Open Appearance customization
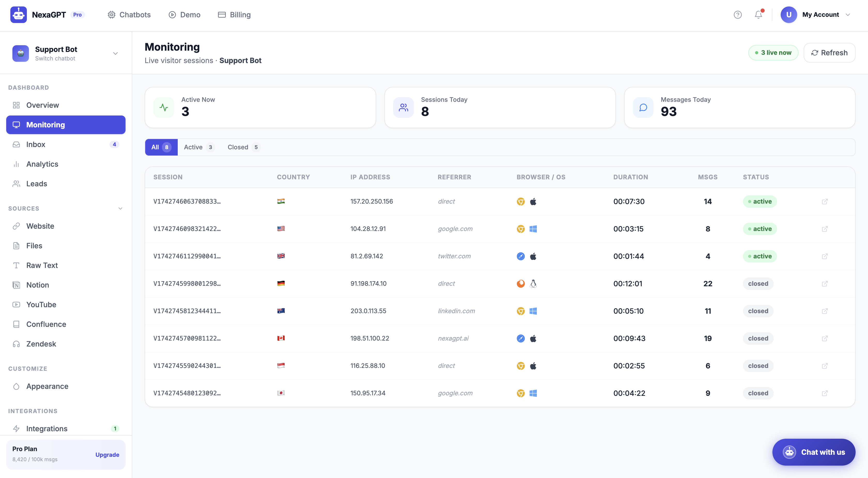868x478 pixels. coord(66,386)
